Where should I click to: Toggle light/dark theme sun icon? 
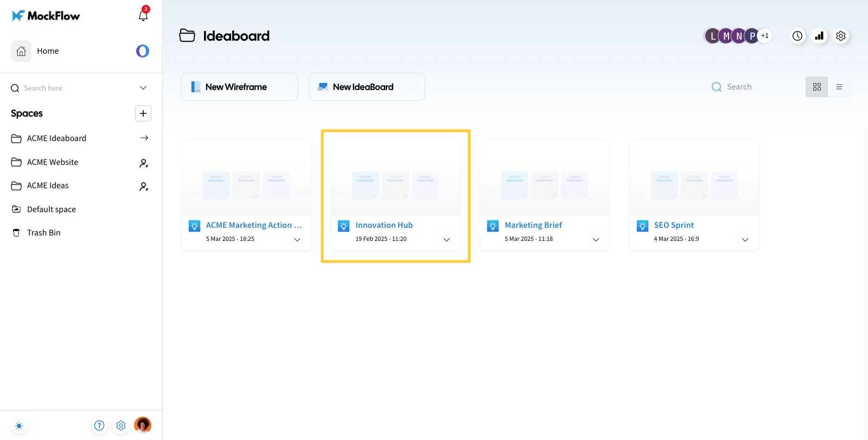point(19,426)
